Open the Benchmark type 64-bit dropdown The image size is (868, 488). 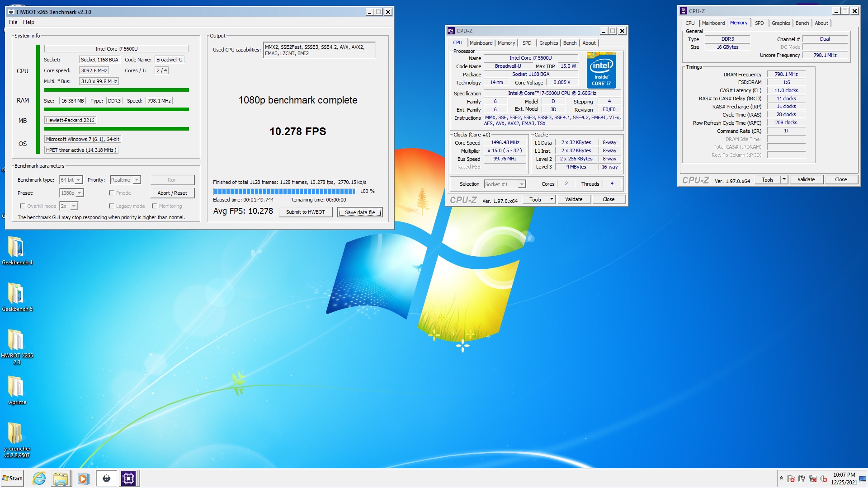[71, 180]
